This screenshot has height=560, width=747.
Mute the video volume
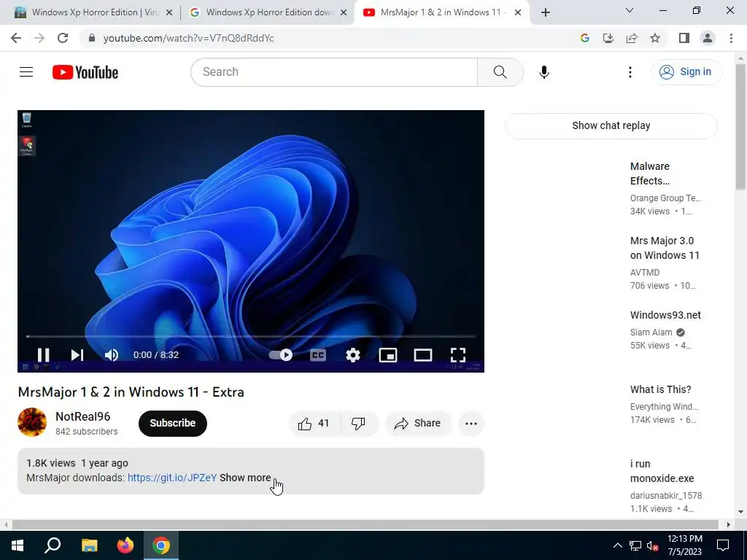coord(112,355)
